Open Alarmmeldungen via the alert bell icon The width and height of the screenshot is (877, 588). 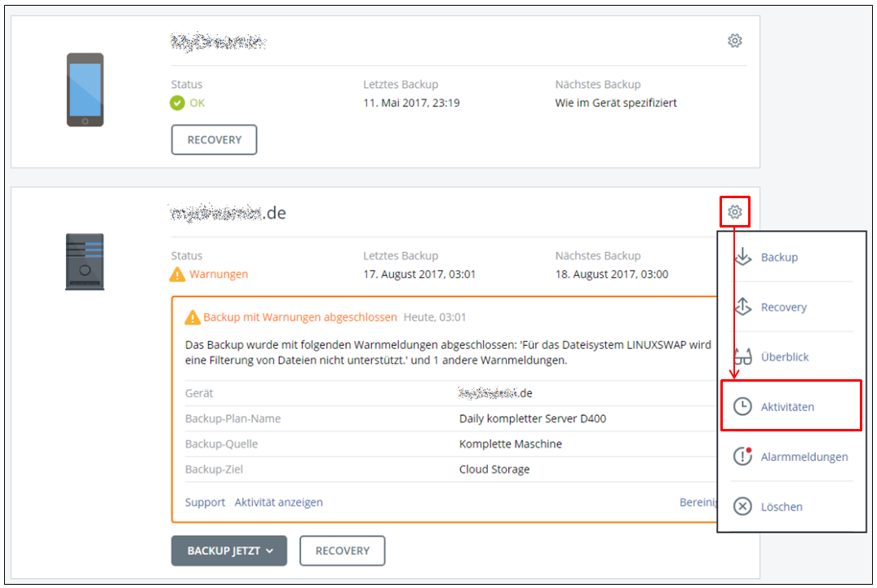743,456
